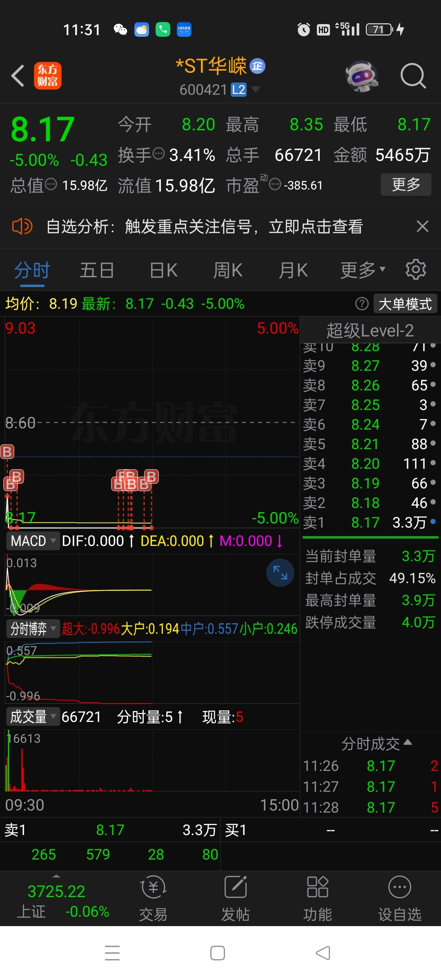Click the 更多 quote details button

point(406,185)
